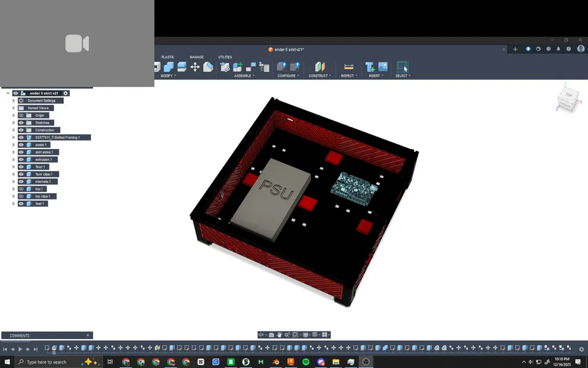Expand the Sketches folder in browser
The image size is (588, 368).
pyautogui.click(x=13, y=122)
